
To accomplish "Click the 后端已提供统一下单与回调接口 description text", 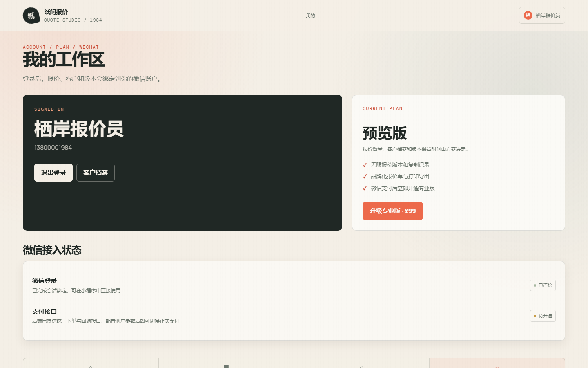I will click(106, 321).
